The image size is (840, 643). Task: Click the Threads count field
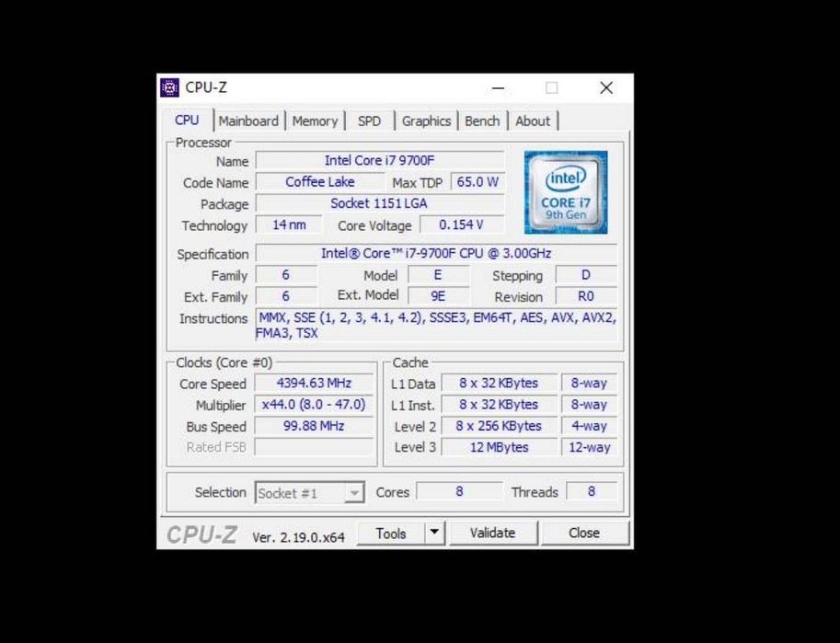[x=592, y=491]
